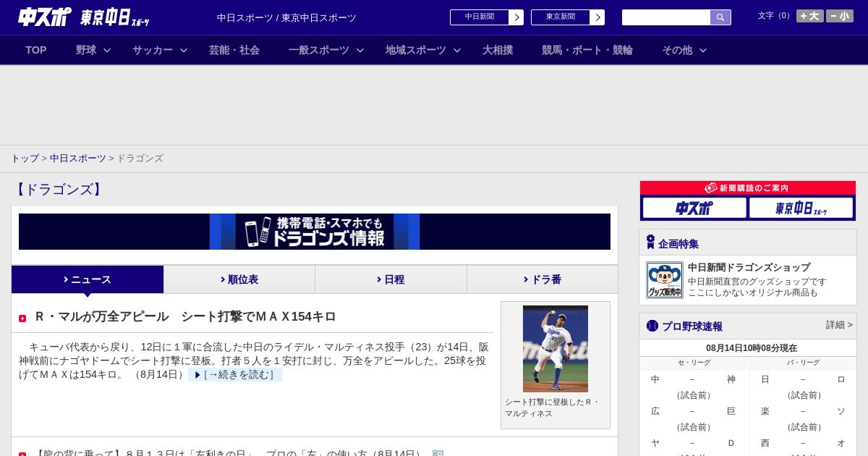Click the →続きを読む link

[x=235, y=375]
